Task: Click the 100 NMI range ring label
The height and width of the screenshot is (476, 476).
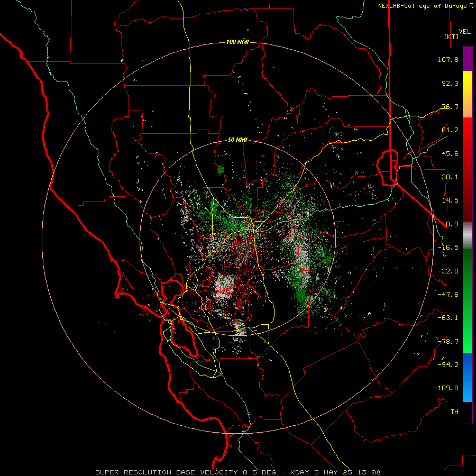Action: [237, 42]
